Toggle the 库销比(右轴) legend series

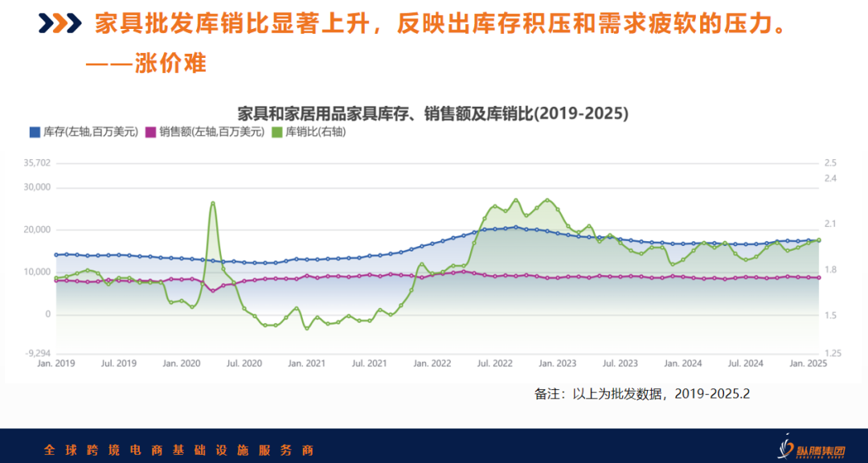309,132
